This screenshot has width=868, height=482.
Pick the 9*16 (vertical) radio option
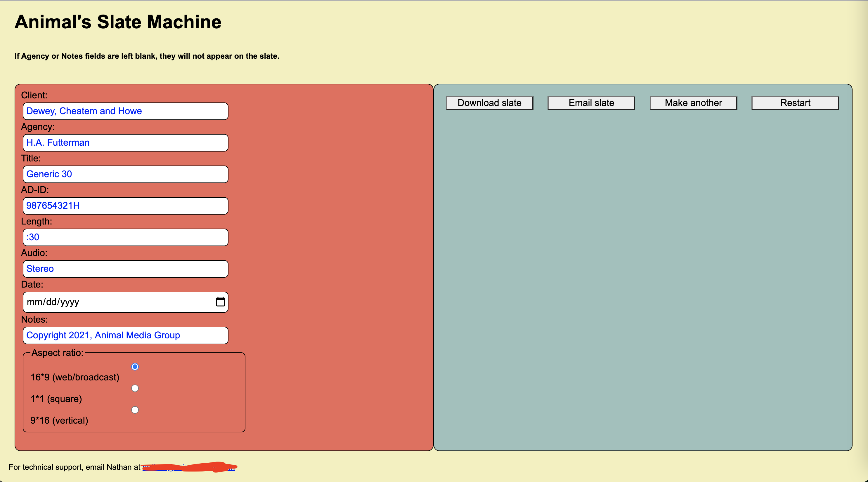[x=135, y=410]
